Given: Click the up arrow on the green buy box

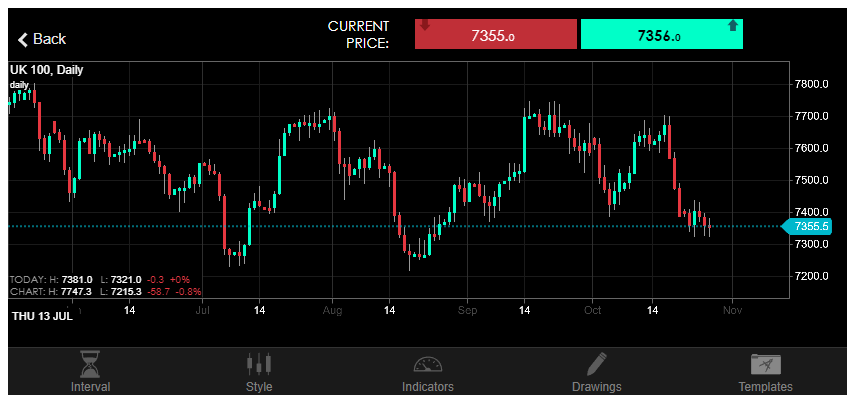Looking at the screenshot, I should [x=733, y=26].
